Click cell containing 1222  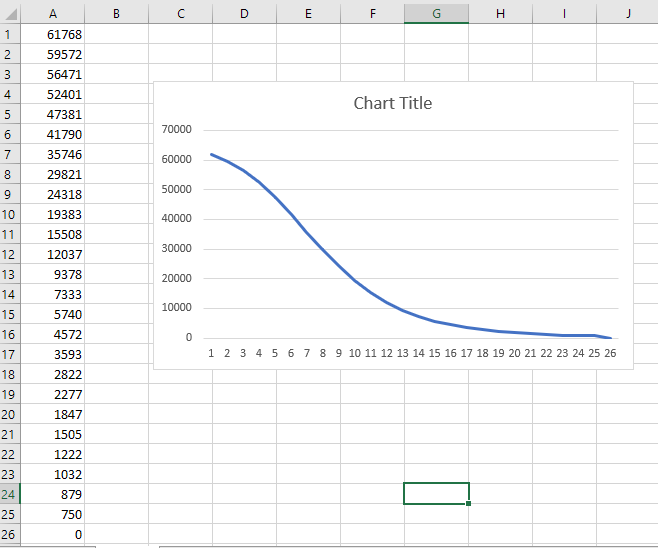click(x=52, y=454)
